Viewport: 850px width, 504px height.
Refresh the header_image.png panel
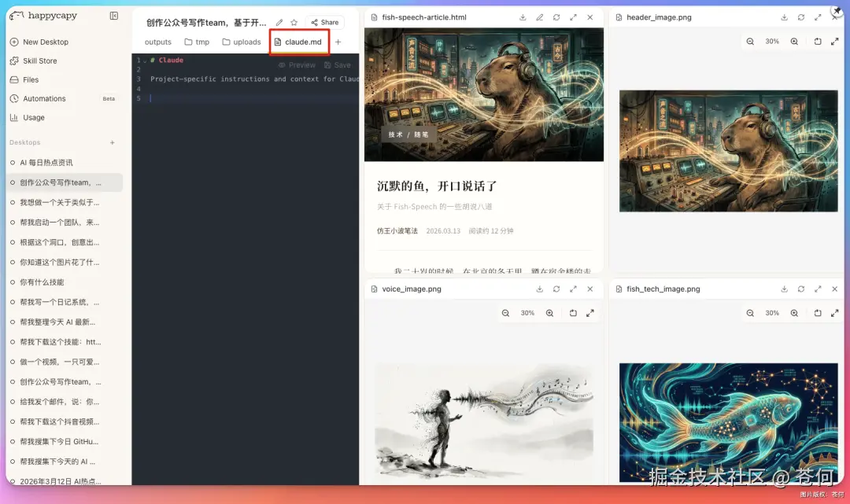tap(801, 17)
